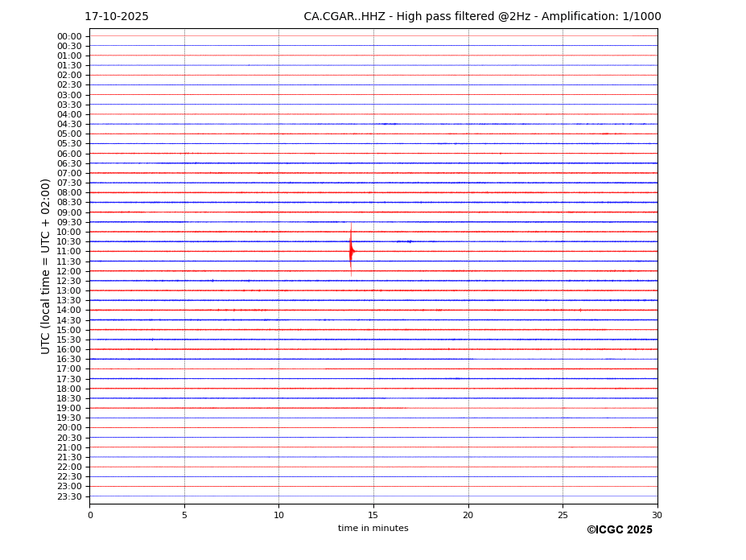Select the 10:30 time label

(69, 241)
